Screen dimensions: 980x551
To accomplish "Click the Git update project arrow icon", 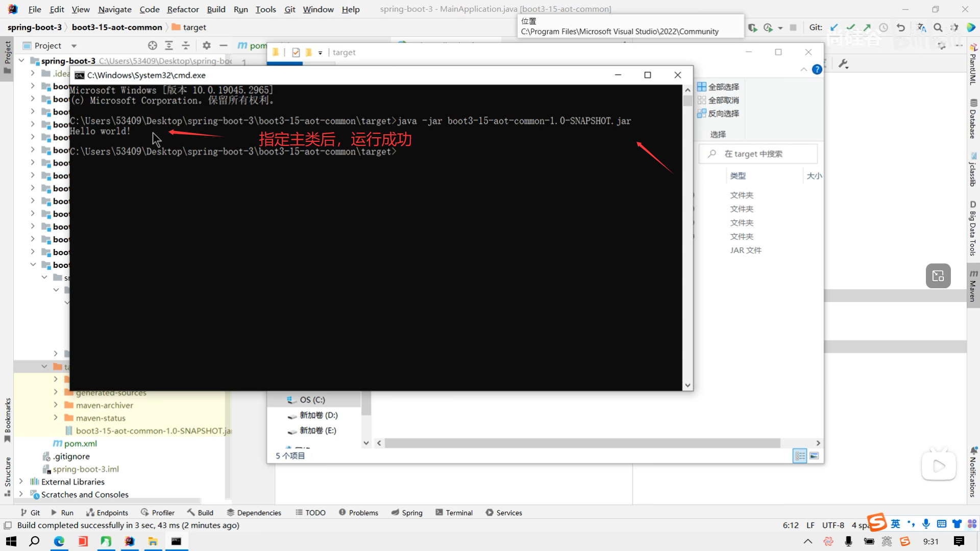I will pos(834,28).
